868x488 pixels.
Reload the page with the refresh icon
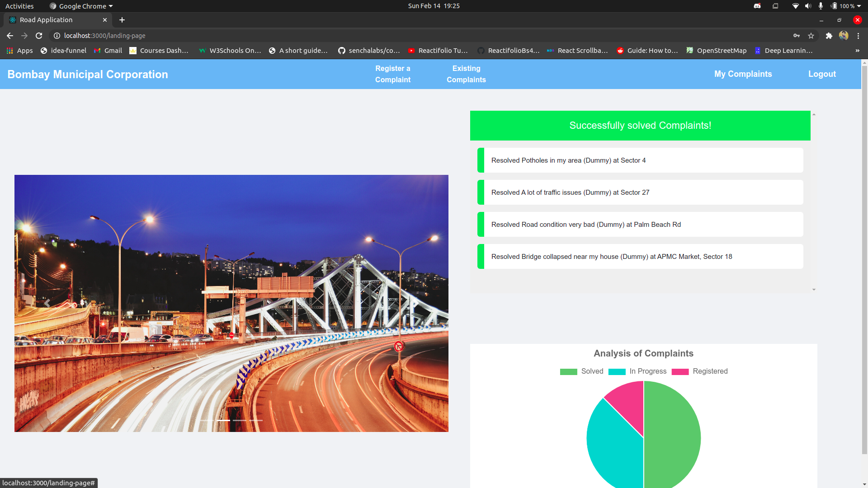pos(39,36)
